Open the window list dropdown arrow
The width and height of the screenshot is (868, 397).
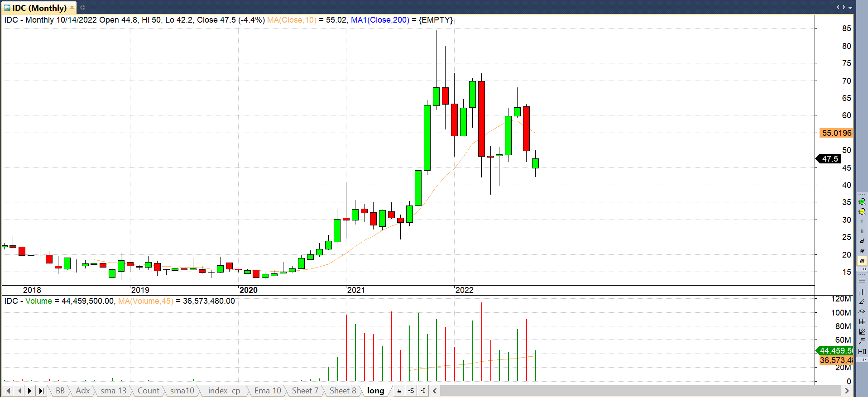[x=851, y=8]
